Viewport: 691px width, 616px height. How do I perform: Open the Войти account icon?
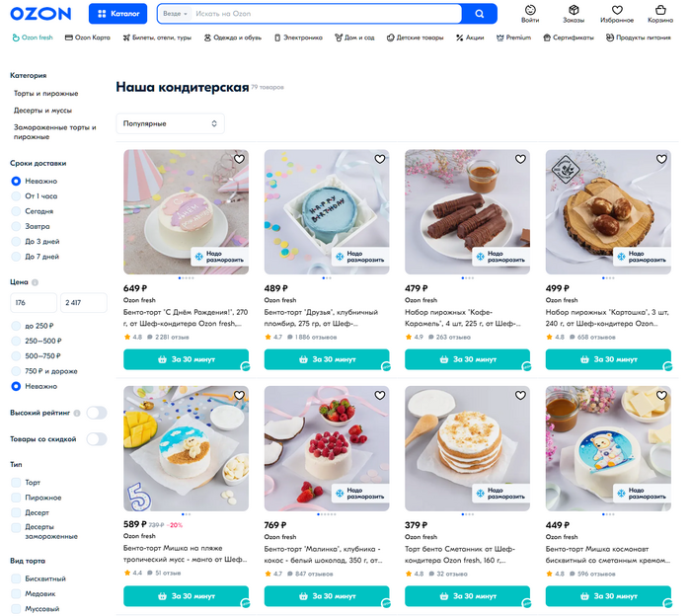[530, 14]
